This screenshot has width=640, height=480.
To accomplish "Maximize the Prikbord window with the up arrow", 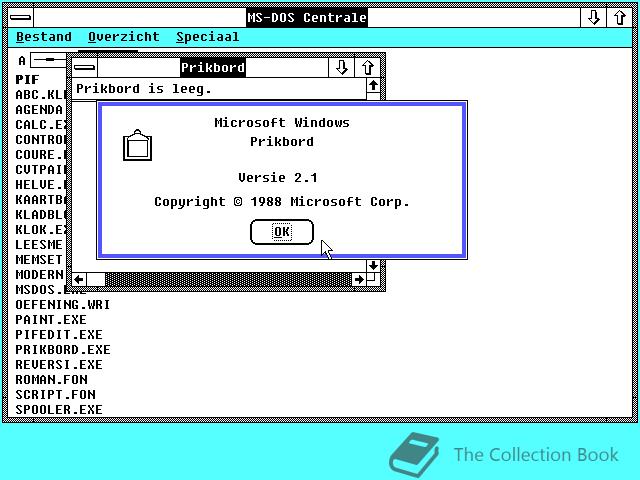I will 367,67.
